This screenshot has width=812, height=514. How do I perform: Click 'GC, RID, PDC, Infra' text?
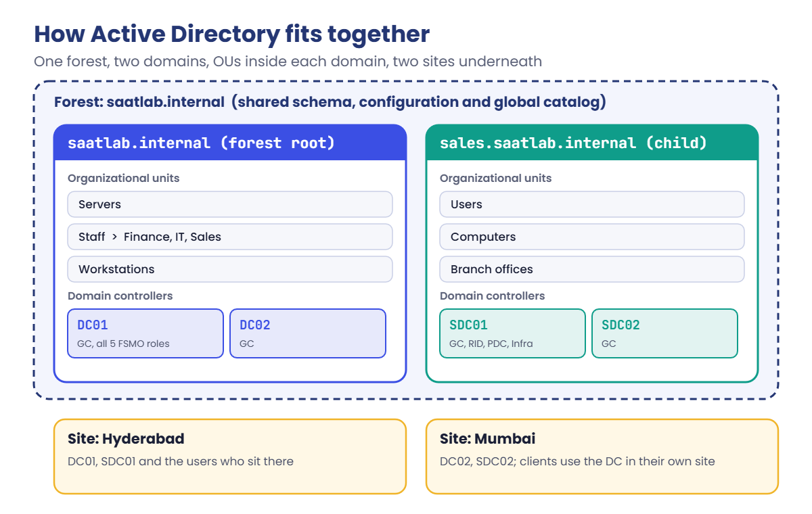pyautogui.click(x=491, y=344)
